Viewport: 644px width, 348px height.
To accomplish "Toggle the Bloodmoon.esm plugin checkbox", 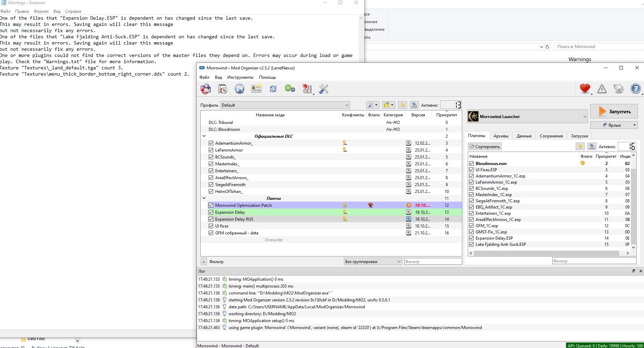I will (472, 163).
